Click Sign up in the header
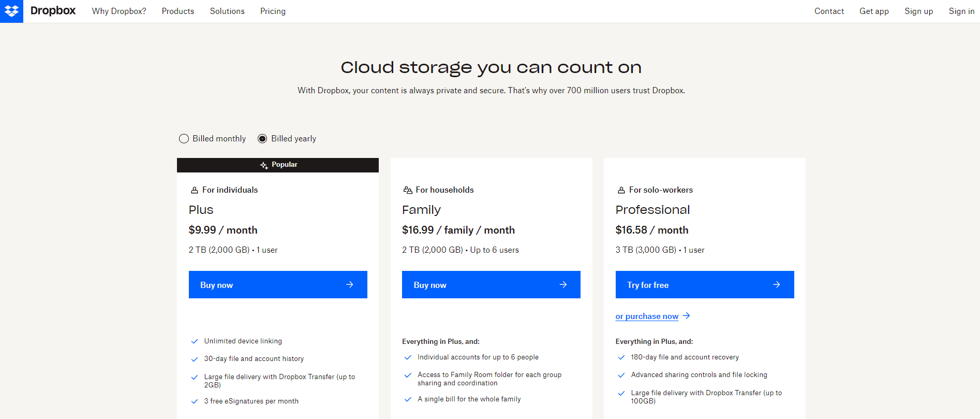 (918, 11)
